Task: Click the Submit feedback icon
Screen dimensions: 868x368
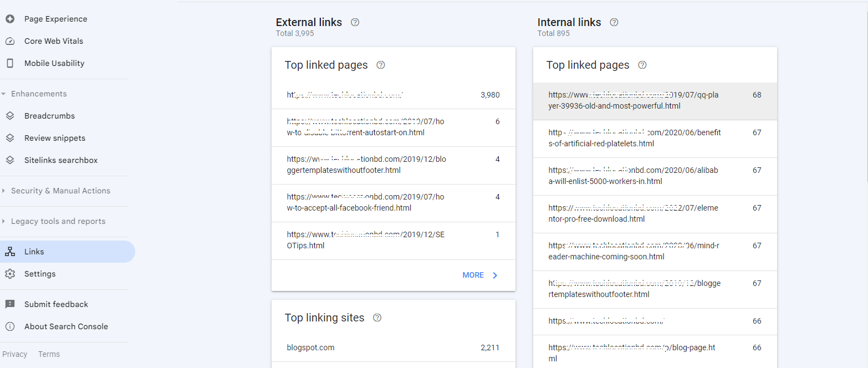Action: [x=10, y=304]
